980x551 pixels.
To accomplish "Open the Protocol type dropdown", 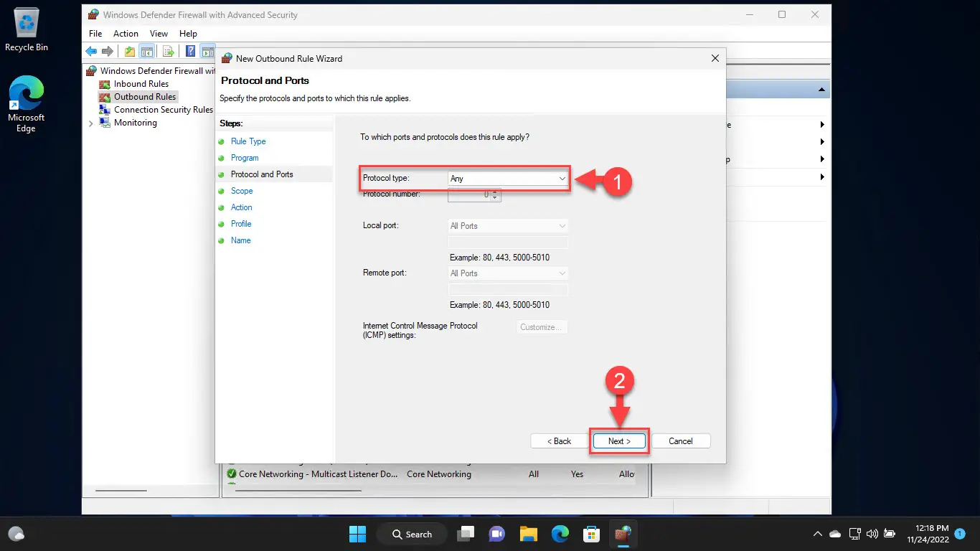I will [x=508, y=179].
